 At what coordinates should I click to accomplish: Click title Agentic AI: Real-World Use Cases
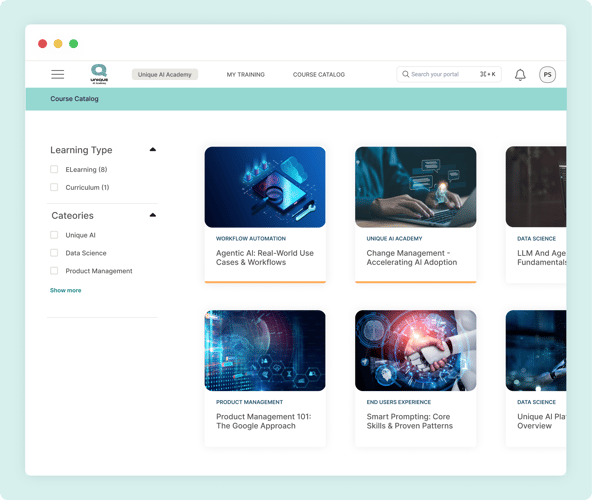point(265,258)
